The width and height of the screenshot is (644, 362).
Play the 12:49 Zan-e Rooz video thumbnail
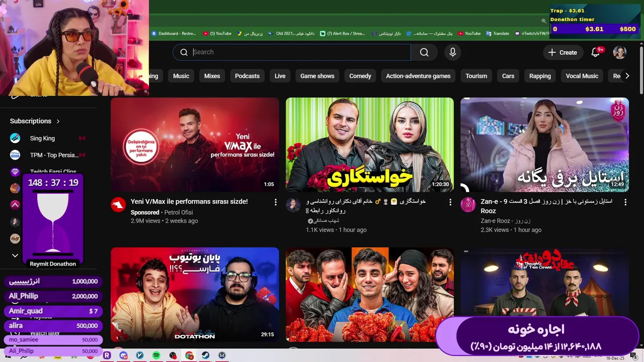(x=544, y=145)
